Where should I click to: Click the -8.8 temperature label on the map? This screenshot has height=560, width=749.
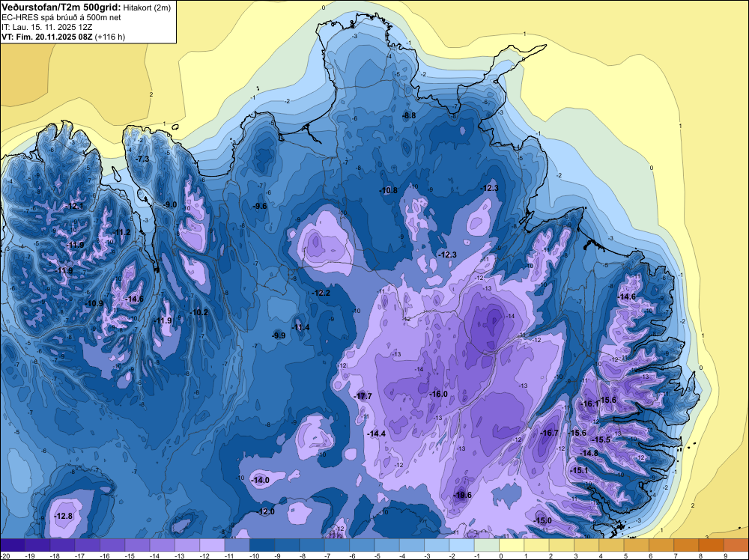[410, 115]
